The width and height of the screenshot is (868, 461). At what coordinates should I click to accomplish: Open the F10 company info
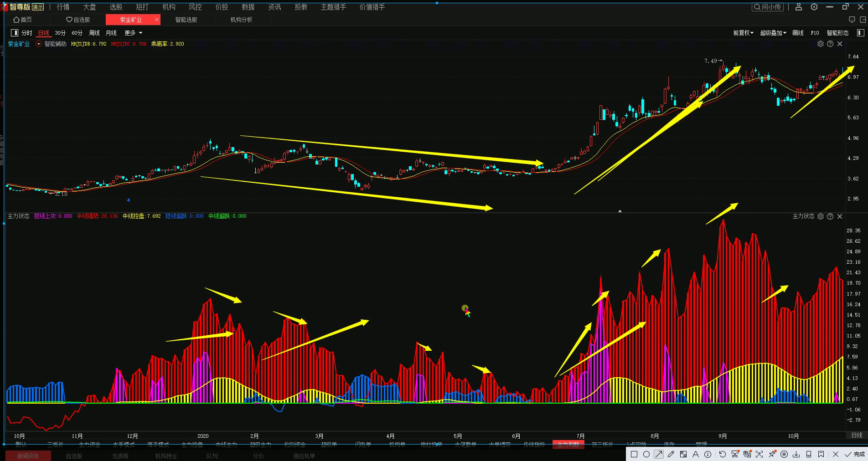click(815, 33)
